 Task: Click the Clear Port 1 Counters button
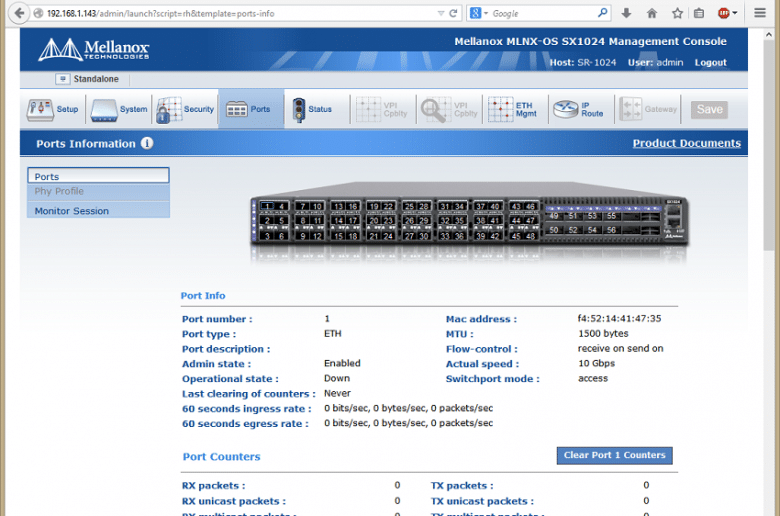point(614,455)
